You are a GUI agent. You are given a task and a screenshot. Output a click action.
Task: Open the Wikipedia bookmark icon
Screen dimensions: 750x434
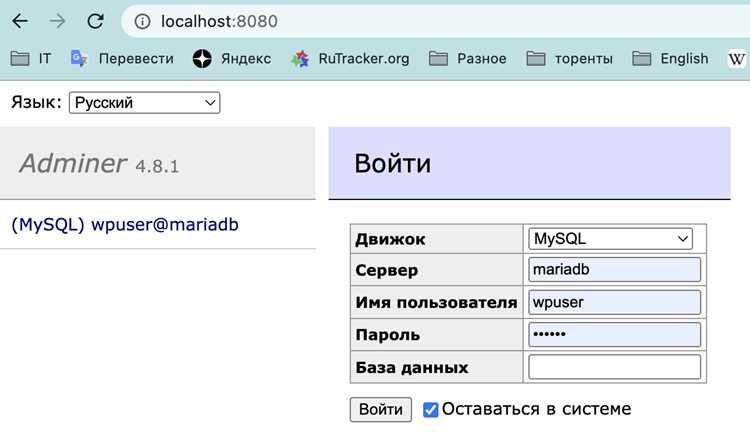click(x=736, y=59)
